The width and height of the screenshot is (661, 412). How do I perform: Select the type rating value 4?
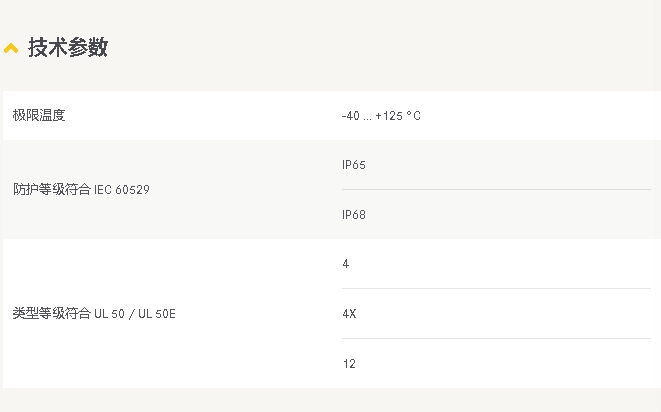(x=346, y=264)
